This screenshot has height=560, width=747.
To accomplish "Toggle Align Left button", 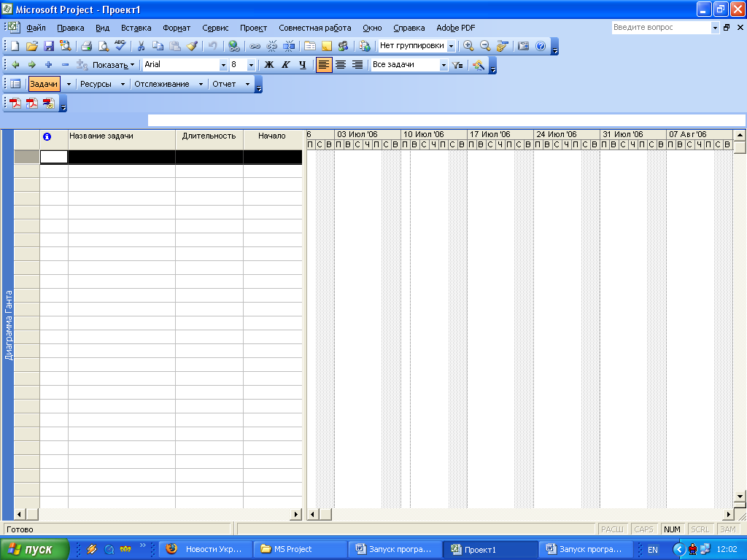I will click(x=324, y=65).
